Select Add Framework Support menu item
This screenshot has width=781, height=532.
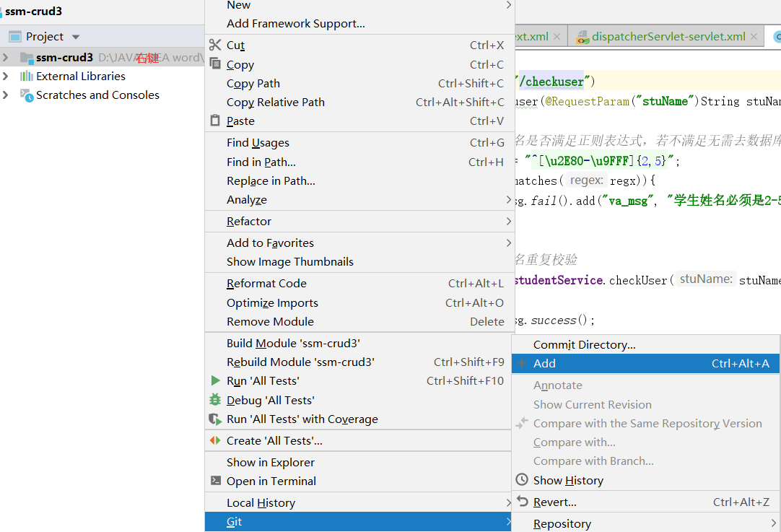point(358,23)
